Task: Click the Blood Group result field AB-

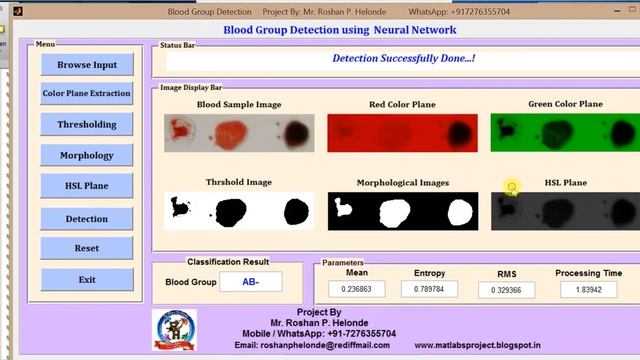Action: coord(251,282)
